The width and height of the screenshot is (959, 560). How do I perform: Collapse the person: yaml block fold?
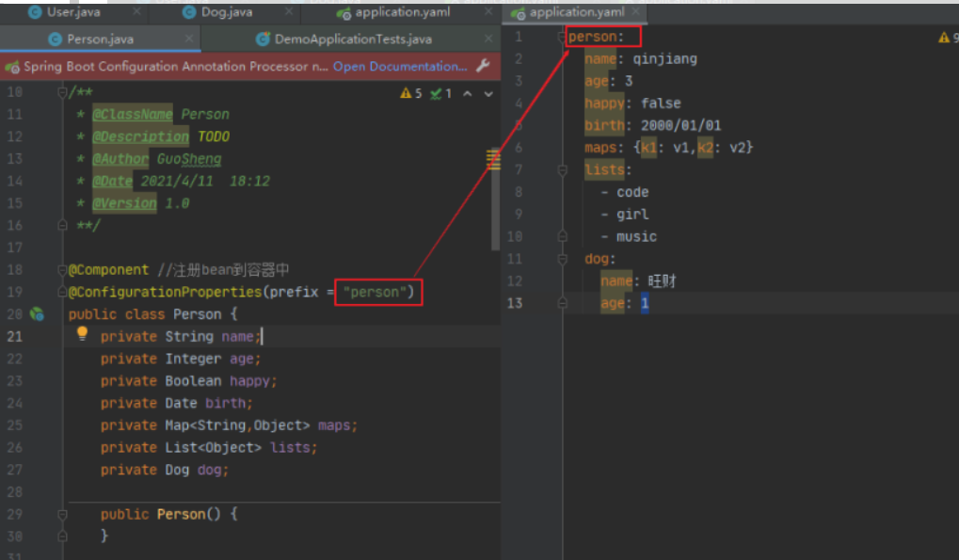point(562,37)
